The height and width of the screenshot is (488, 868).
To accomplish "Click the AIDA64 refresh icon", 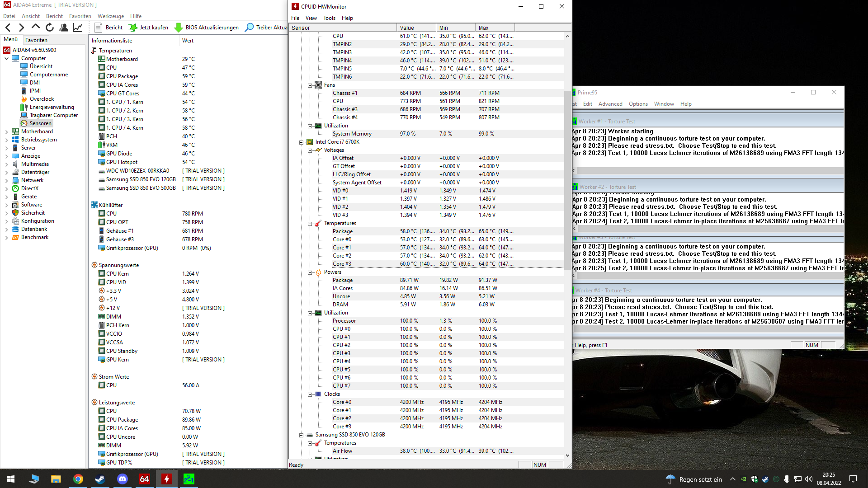I will coord(50,28).
